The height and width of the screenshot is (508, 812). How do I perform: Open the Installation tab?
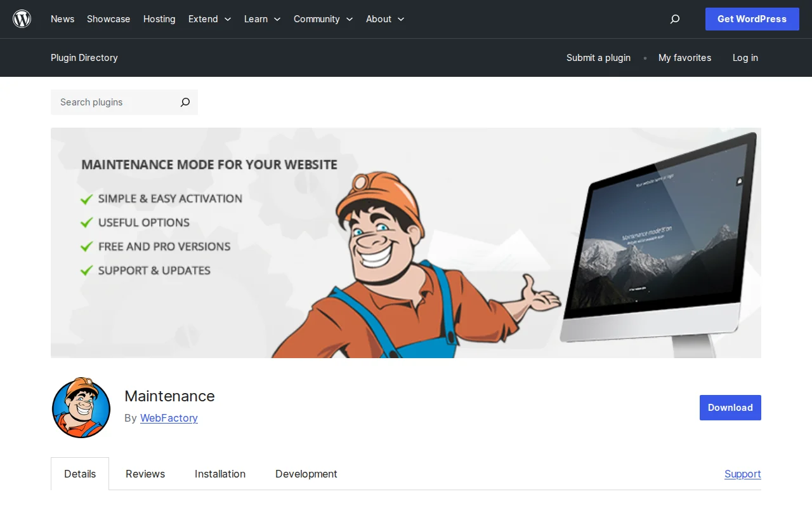point(219,474)
